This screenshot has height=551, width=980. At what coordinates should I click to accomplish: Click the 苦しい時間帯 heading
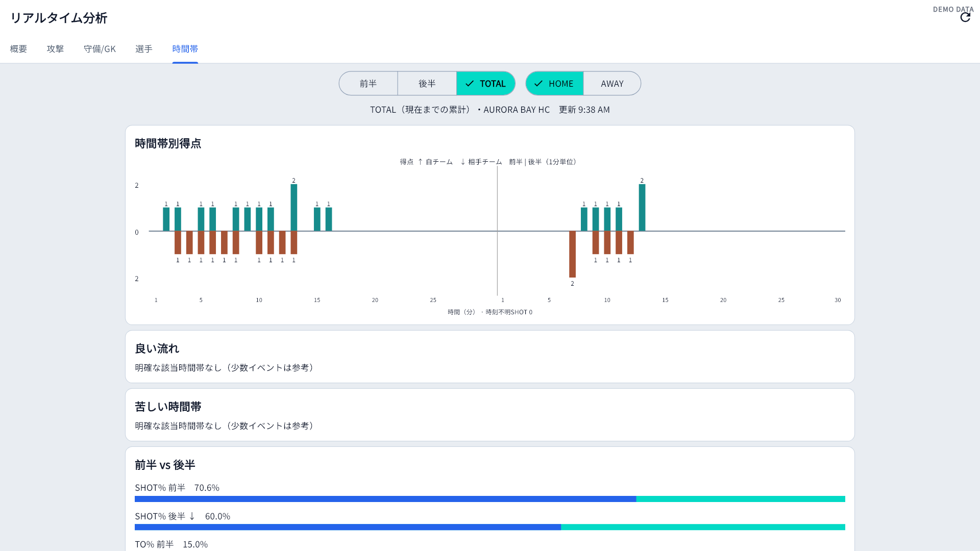tap(168, 407)
